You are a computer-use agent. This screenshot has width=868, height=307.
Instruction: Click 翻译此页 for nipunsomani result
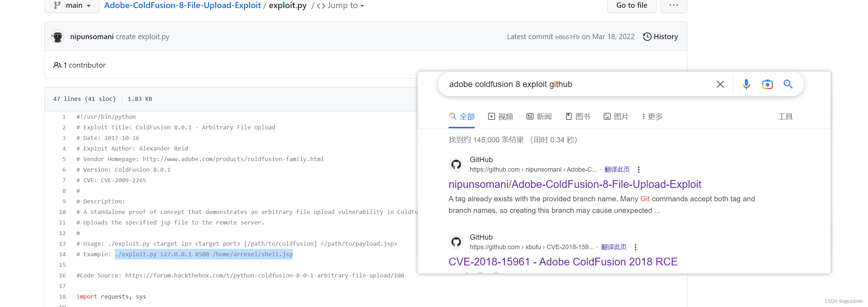click(x=617, y=170)
